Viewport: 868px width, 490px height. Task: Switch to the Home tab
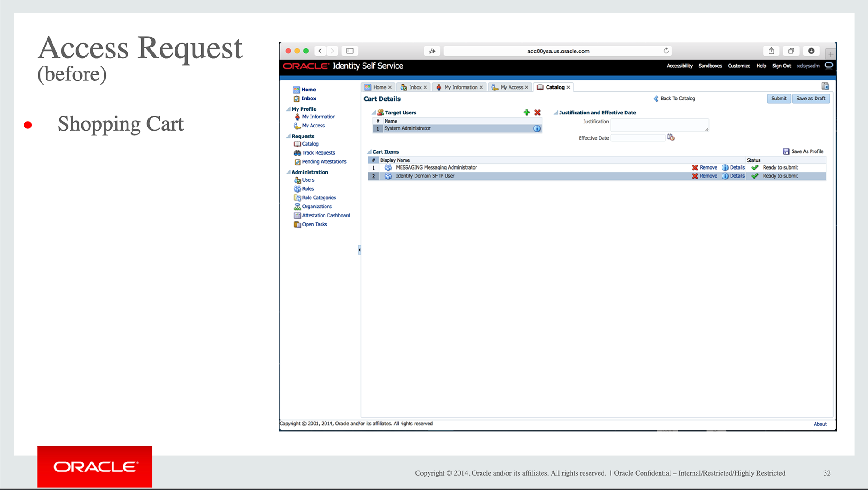[x=379, y=87]
